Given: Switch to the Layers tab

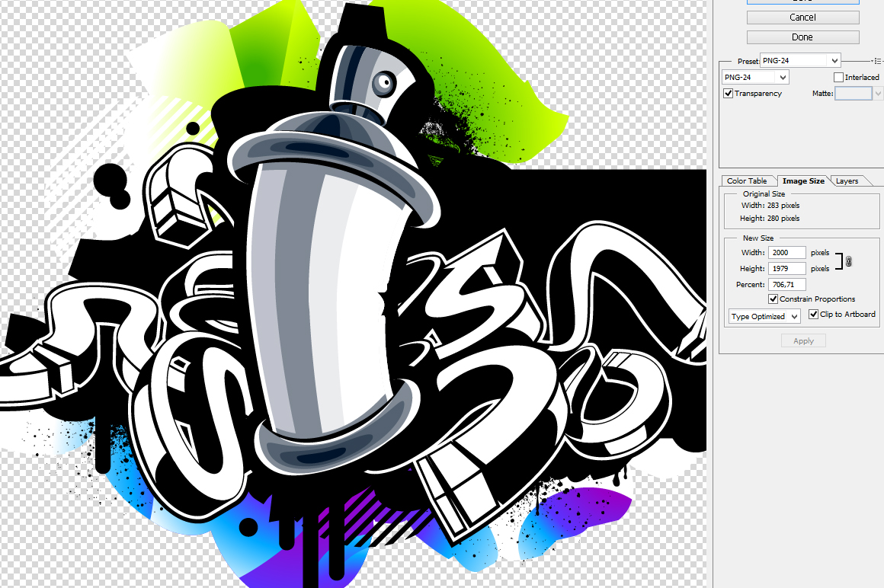Looking at the screenshot, I should tap(847, 181).
